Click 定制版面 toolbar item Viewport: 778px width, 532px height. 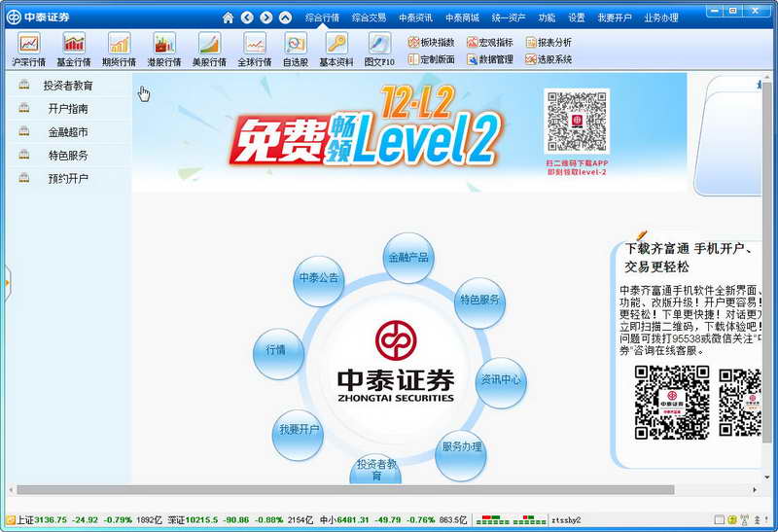431,59
